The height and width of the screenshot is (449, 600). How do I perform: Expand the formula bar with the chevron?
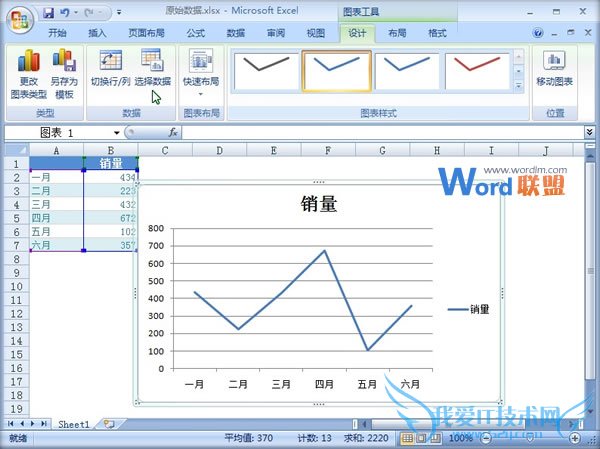(x=590, y=132)
